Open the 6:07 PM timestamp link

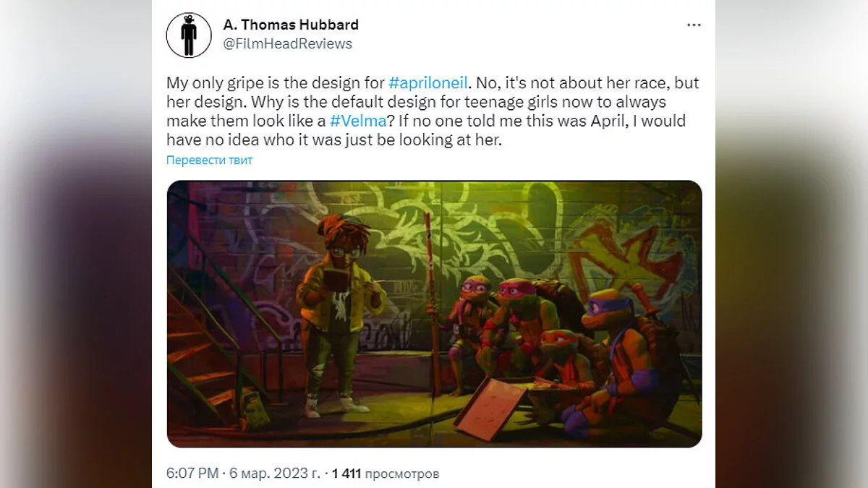click(x=192, y=474)
